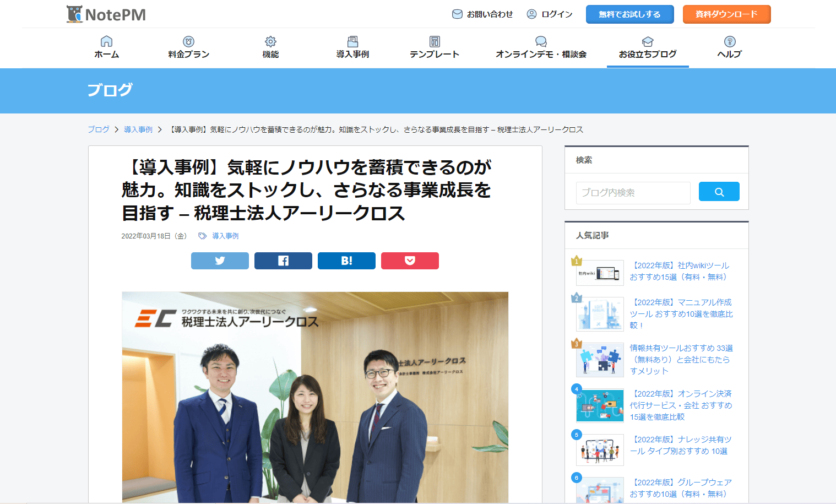This screenshot has width=836, height=504.
Task: Share the article on Twitter
Action: pos(220,261)
